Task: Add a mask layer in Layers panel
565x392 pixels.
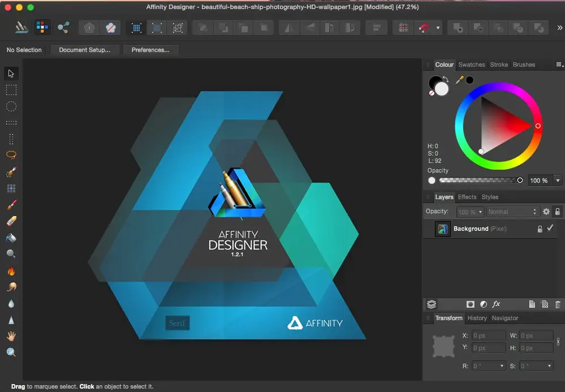Action: [x=470, y=304]
